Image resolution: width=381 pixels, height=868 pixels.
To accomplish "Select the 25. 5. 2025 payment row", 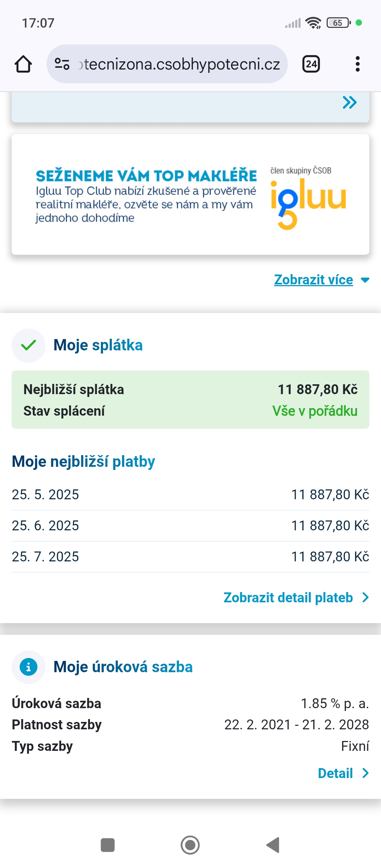I will pyautogui.click(x=190, y=495).
